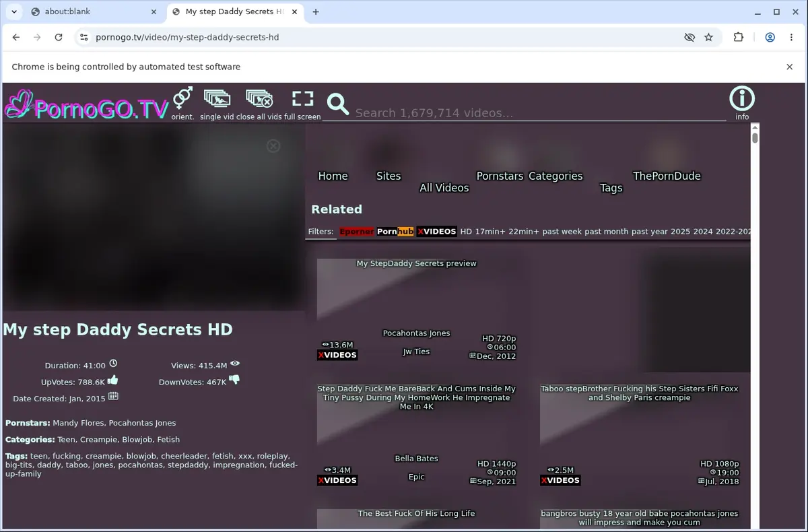Open the Home menu item
Image resolution: width=808 pixels, height=532 pixels.
coord(333,176)
